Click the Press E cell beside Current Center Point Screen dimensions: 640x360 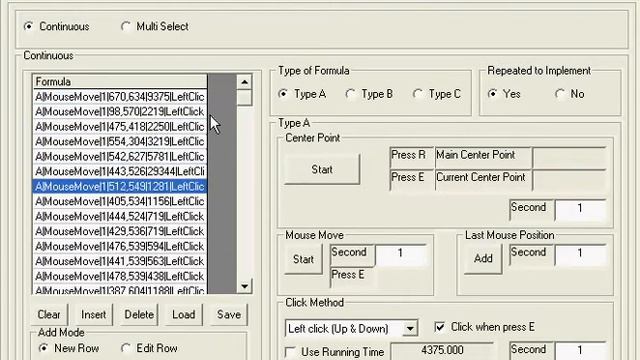[412, 180]
